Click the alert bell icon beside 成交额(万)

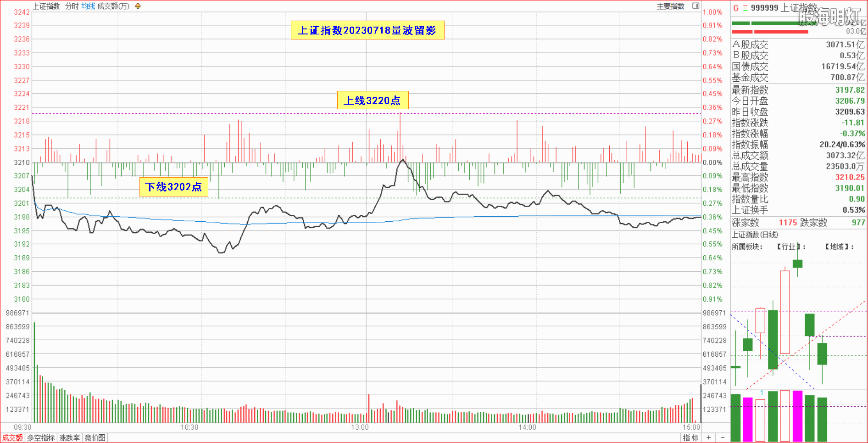138,6
